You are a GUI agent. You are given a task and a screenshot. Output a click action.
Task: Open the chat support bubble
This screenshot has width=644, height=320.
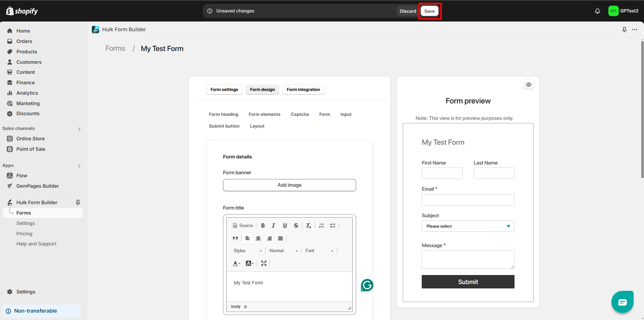tap(622, 302)
